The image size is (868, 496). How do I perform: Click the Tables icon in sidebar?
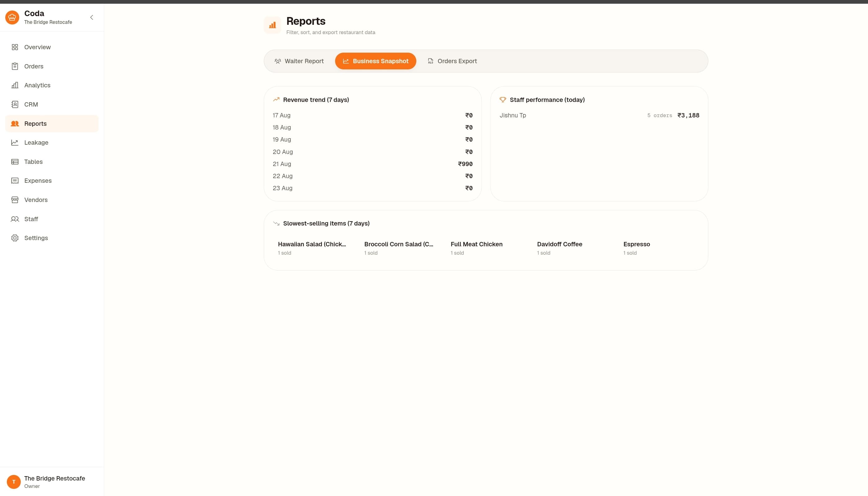pos(15,162)
